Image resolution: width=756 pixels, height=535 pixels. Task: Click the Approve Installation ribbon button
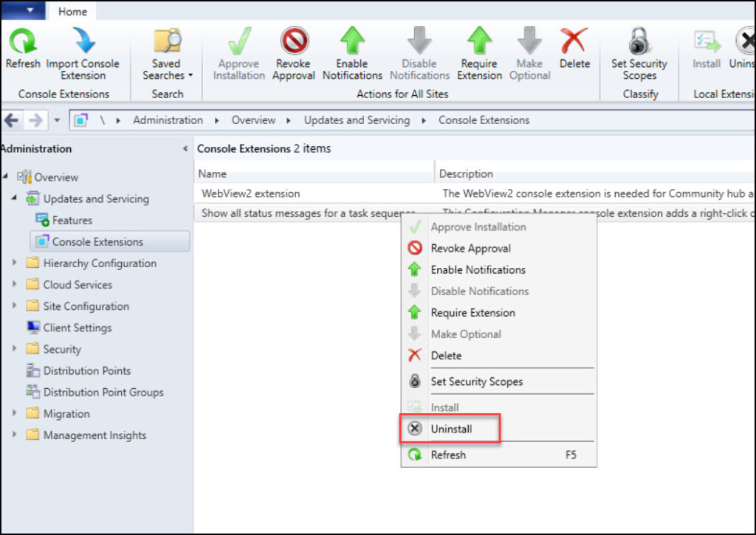[239, 53]
